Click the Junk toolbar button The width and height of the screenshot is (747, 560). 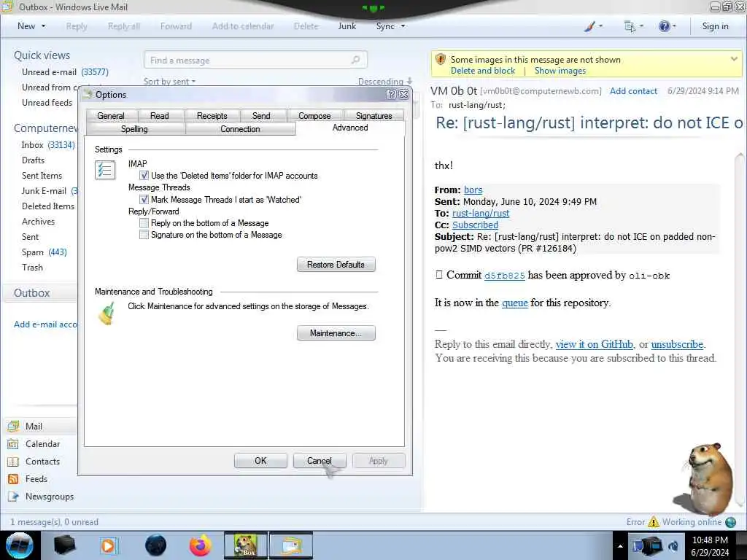(x=347, y=26)
